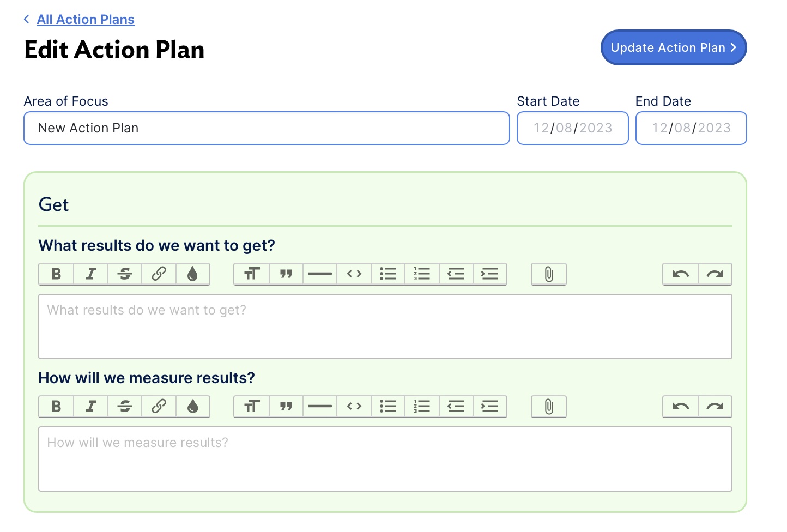Create a numbered list in the measure editor

(x=422, y=406)
